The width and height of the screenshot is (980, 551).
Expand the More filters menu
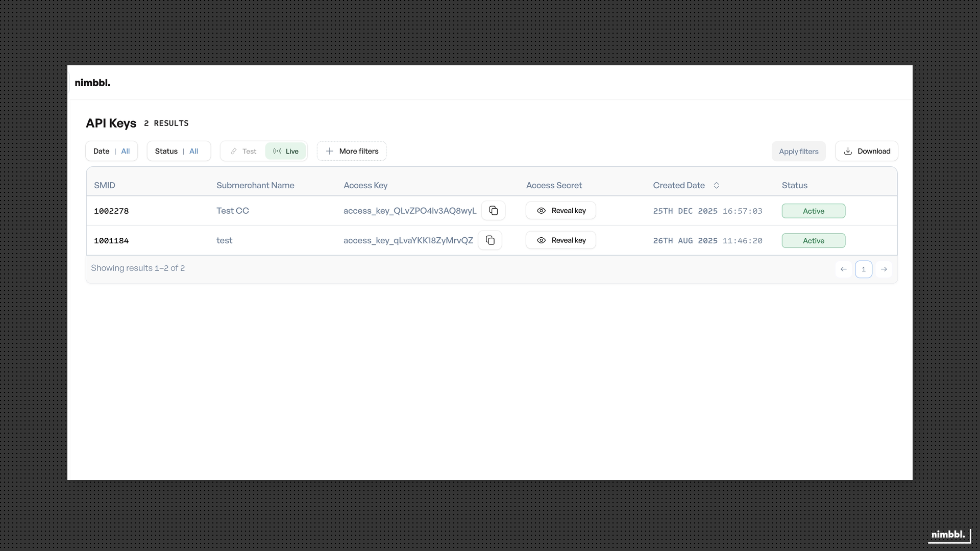(352, 151)
